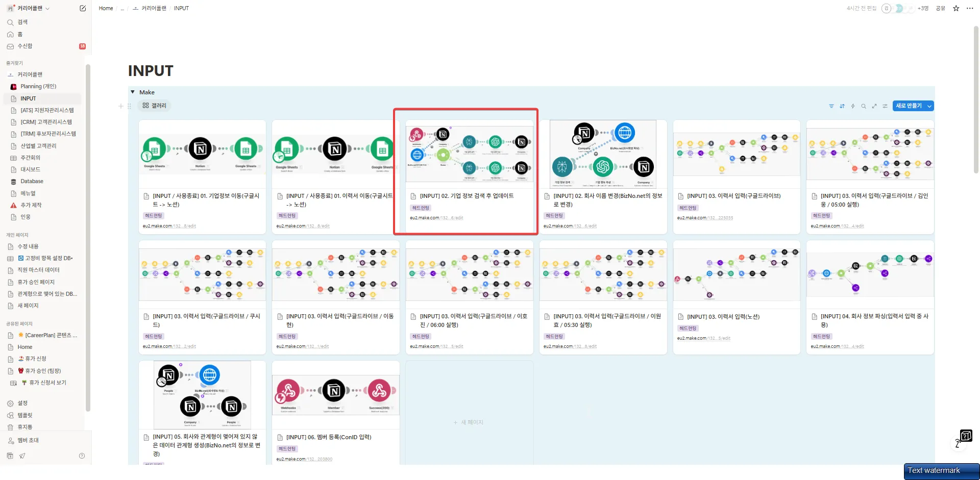Click the settings gear icon labeled 설정
980x480 pixels.
(10, 403)
